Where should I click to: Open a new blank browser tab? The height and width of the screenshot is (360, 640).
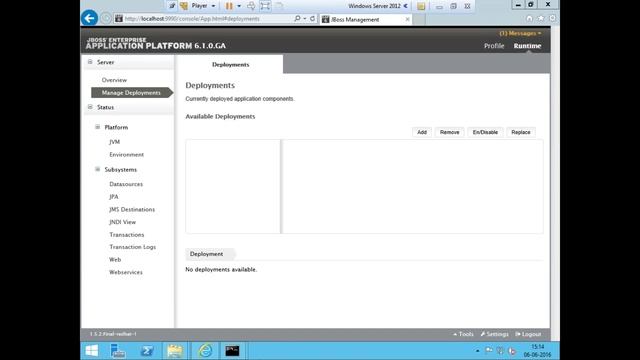coord(419,19)
